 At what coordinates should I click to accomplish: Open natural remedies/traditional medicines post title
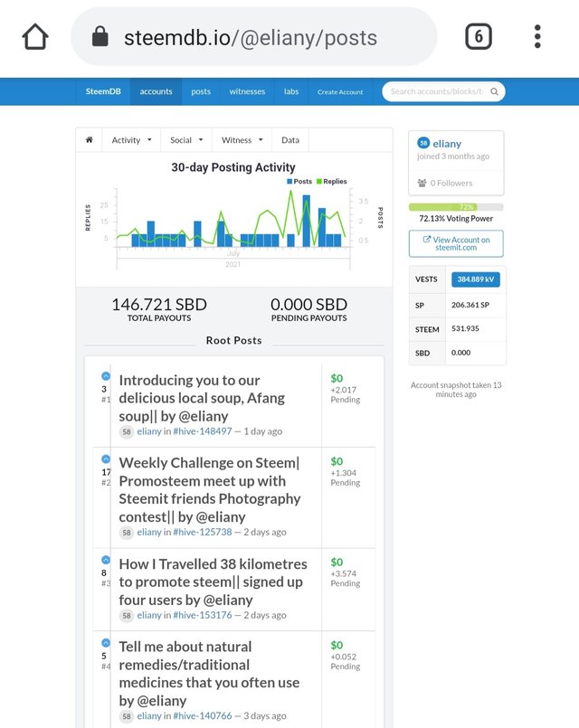[209, 674]
